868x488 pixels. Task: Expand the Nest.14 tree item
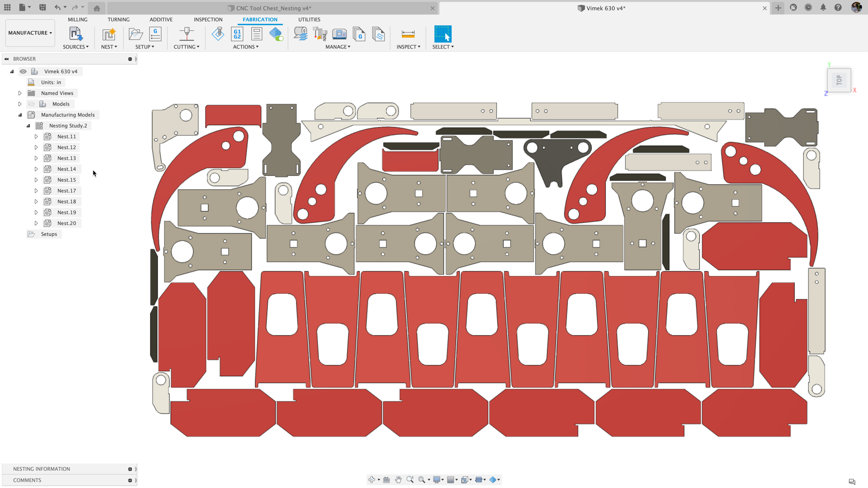36,169
